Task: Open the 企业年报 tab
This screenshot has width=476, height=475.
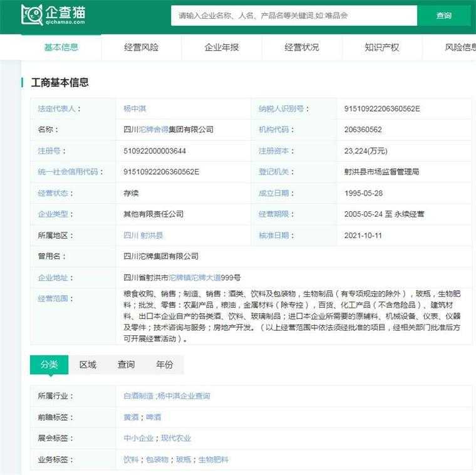Action: point(221,47)
